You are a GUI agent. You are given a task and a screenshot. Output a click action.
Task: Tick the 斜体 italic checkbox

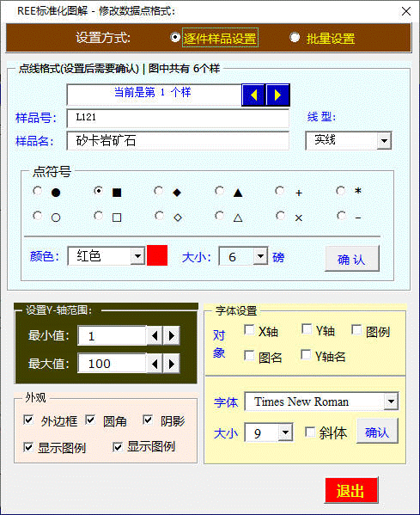(x=310, y=432)
